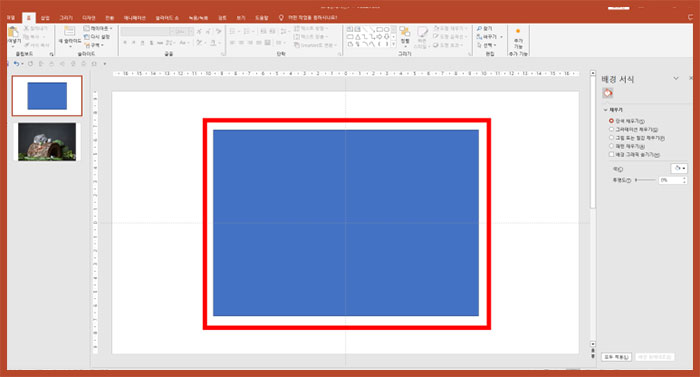
Task: Click the Tell Me lightbulb icon
Action: tap(281, 17)
